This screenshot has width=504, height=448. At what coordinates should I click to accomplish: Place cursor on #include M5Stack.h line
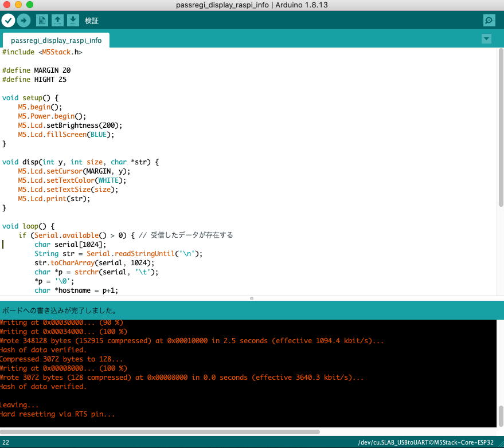(42, 52)
